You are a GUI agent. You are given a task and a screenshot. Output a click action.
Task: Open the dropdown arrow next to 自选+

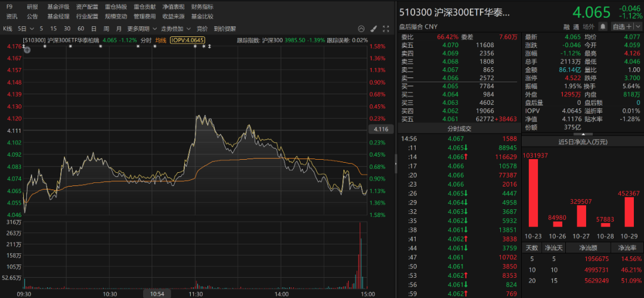click(x=639, y=27)
